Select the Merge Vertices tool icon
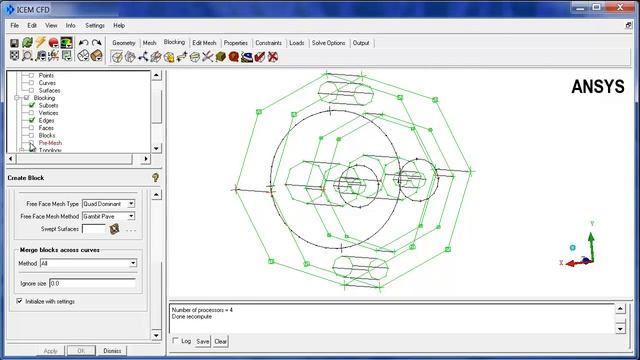The height and width of the screenshot is (360, 640). [143, 57]
